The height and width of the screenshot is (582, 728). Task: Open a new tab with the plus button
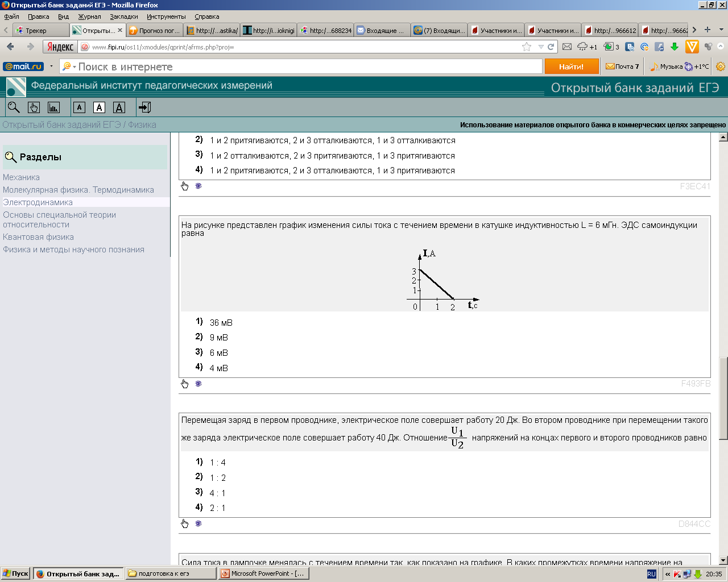click(708, 30)
